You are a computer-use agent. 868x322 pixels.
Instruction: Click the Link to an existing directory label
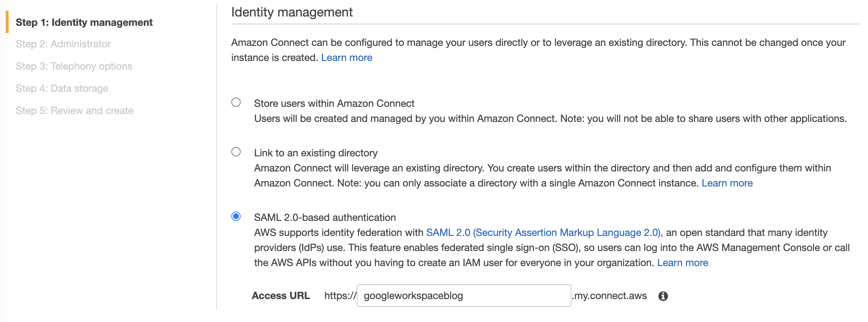(x=316, y=153)
